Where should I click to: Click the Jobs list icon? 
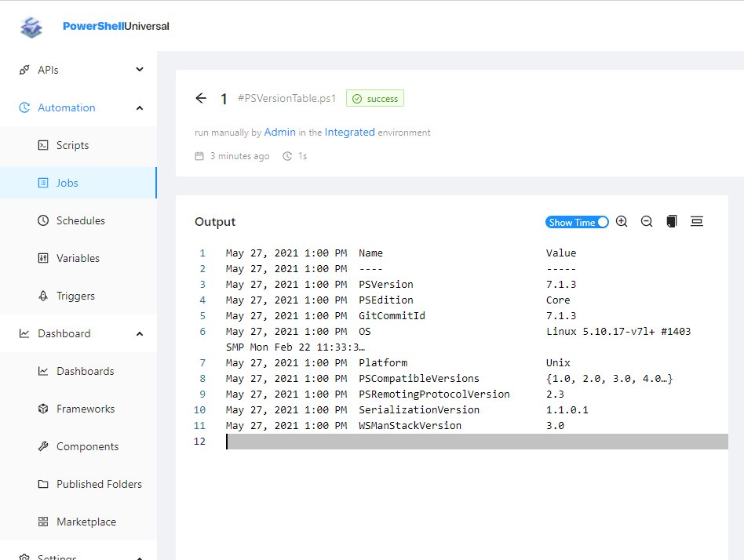pyautogui.click(x=43, y=183)
